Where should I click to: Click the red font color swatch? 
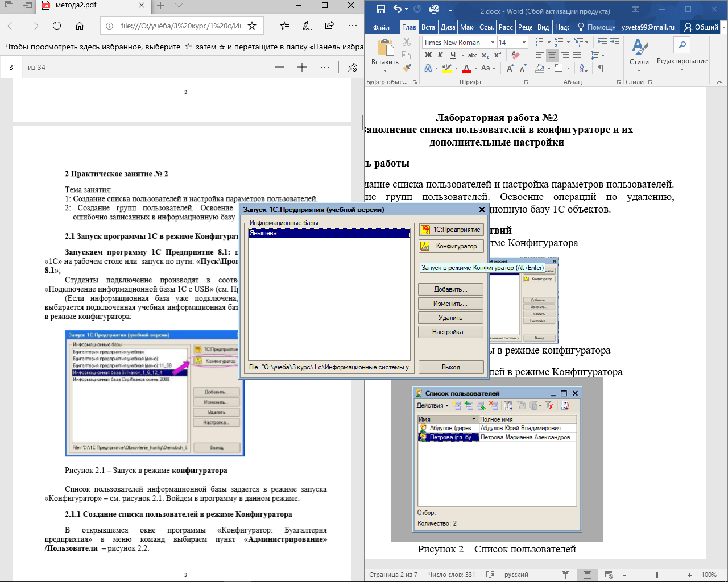[x=466, y=68]
